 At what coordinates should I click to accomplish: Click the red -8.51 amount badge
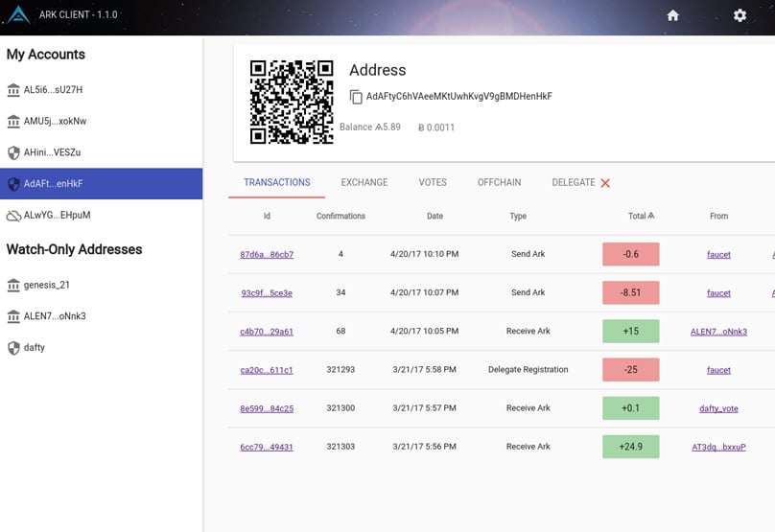tap(631, 292)
